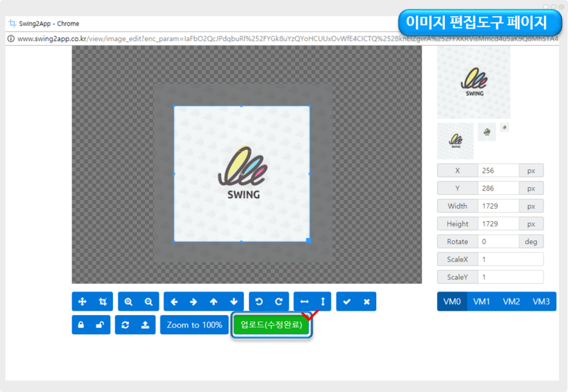Click the Rotate degrees field

tap(498, 242)
